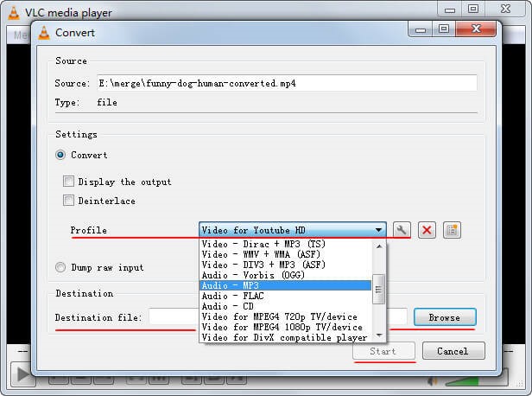
Task: Open the edit profile wrench icon
Action: coord(402,230)
